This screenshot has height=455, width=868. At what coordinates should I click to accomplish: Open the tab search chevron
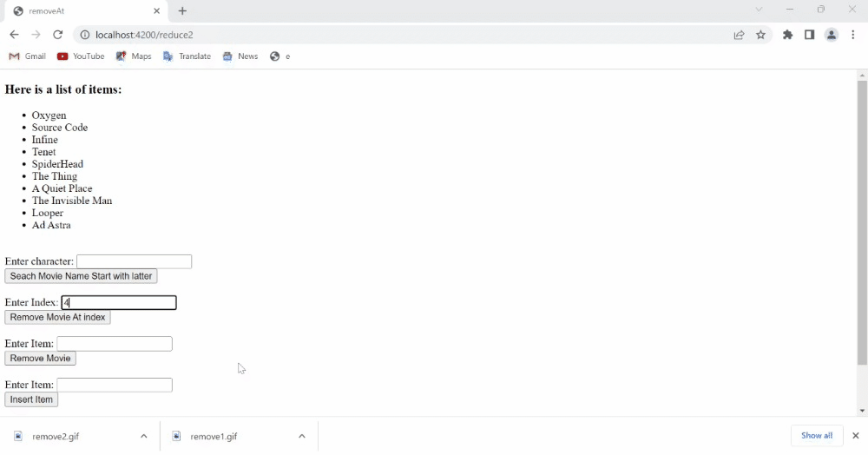[759, 10]
